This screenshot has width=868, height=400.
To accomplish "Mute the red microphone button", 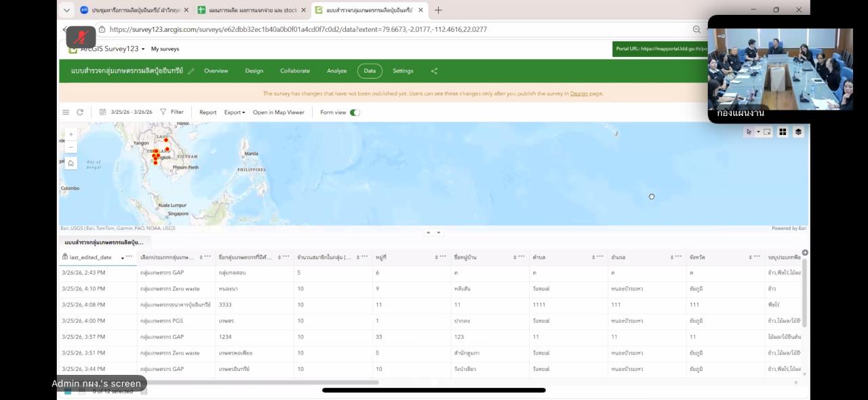I will tap(81, 36).
